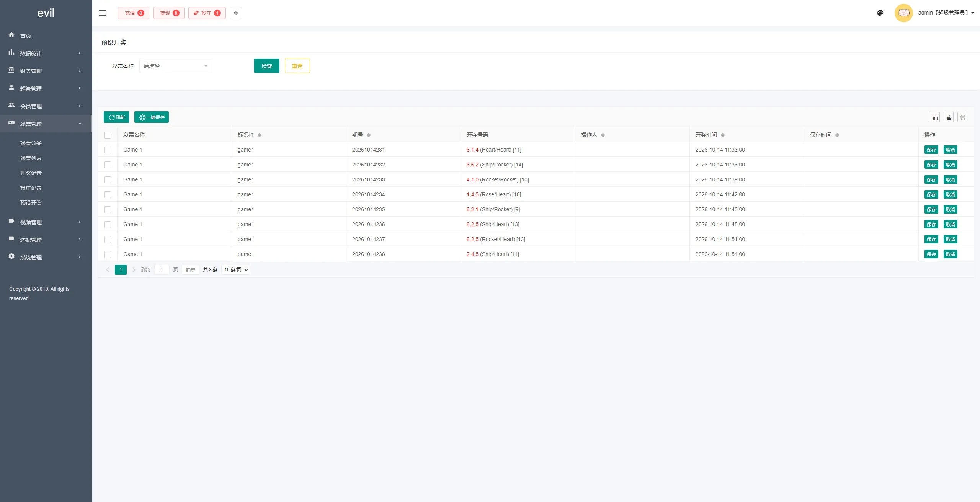Go to the next page arrow
Screen dimensions: 980x502
click(x=134, y=270)
